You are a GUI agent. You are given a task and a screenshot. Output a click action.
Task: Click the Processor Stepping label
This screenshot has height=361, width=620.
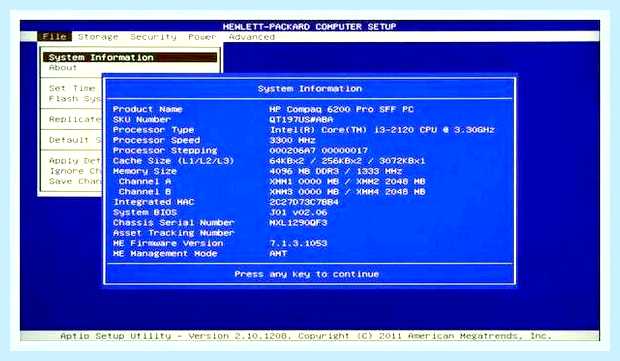[165, 150]
